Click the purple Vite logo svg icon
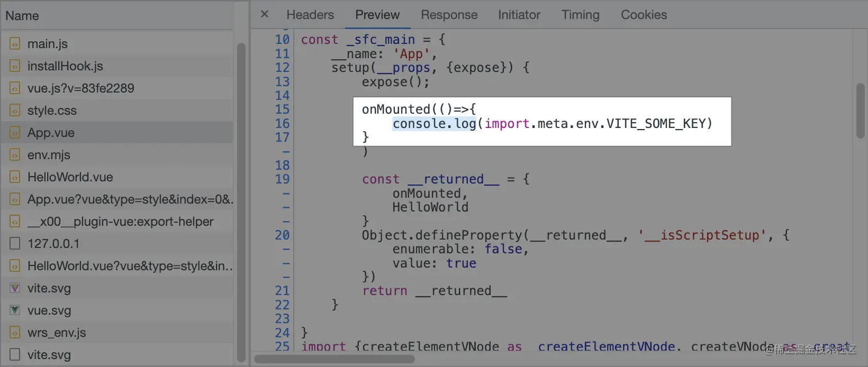868x367 pixels. point(15,288)
